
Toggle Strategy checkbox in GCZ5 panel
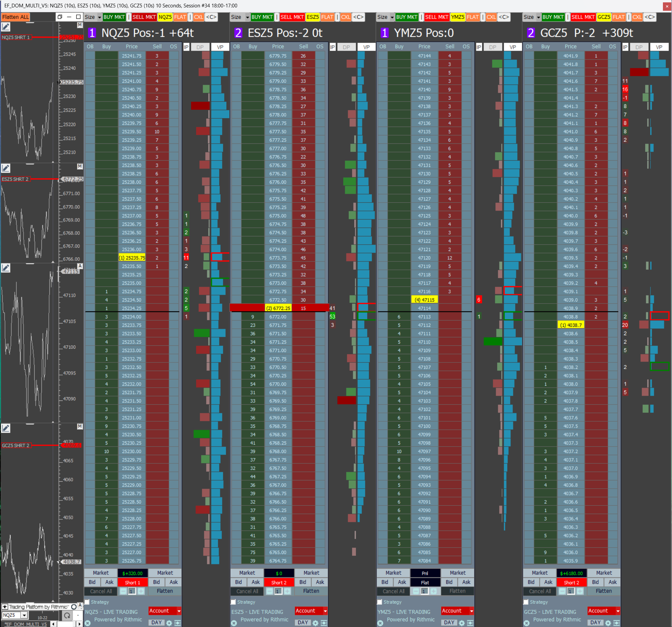(x=526, y=602)
